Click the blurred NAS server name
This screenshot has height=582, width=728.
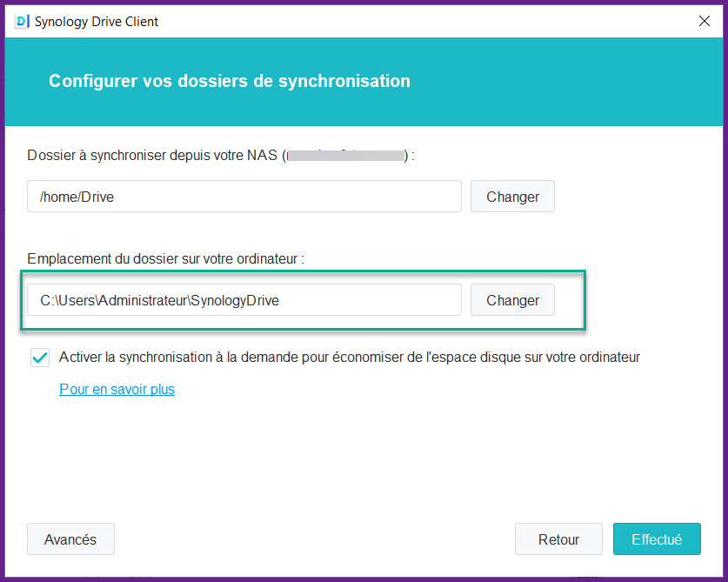(346, 156)
